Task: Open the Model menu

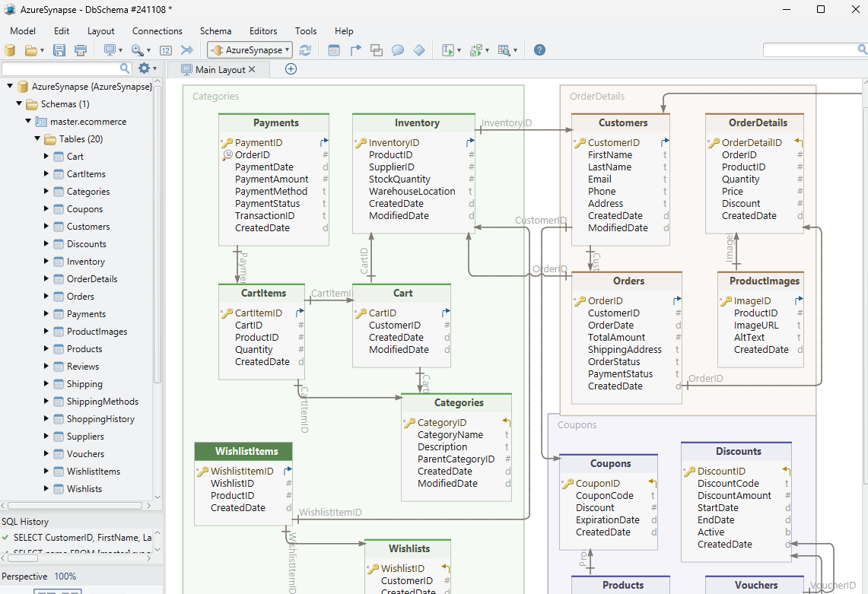Action: pyautogui.click(x=23, y=31)
